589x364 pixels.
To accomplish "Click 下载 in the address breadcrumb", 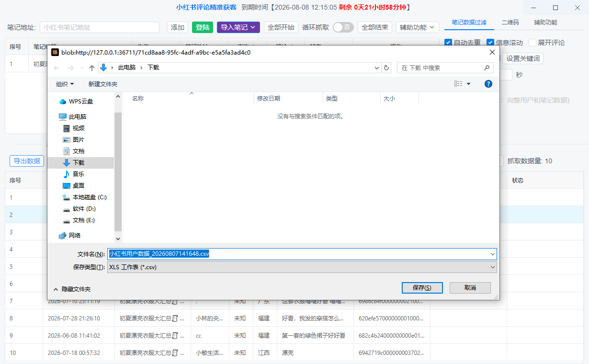I will 153,68.
